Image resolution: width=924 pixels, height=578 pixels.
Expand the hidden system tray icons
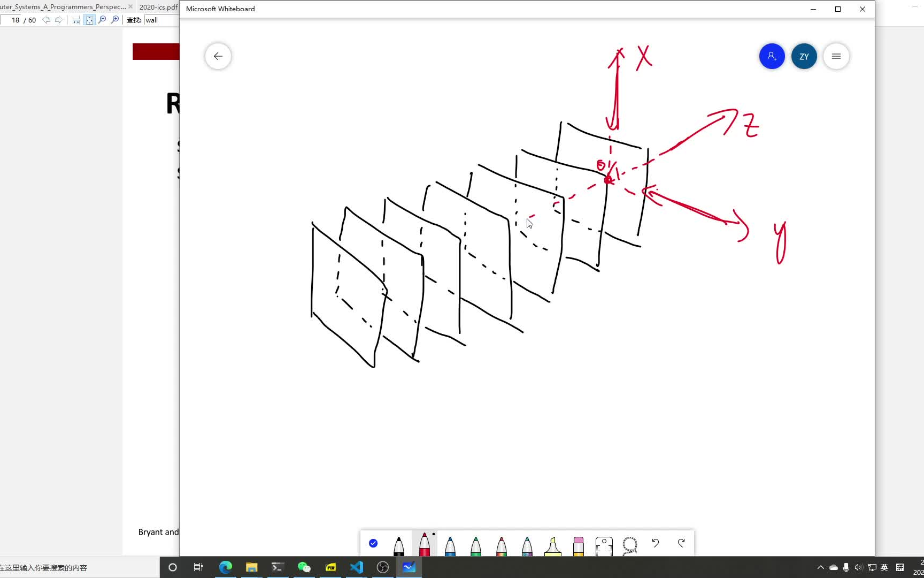pyautogui.click(x=821, y=567)
